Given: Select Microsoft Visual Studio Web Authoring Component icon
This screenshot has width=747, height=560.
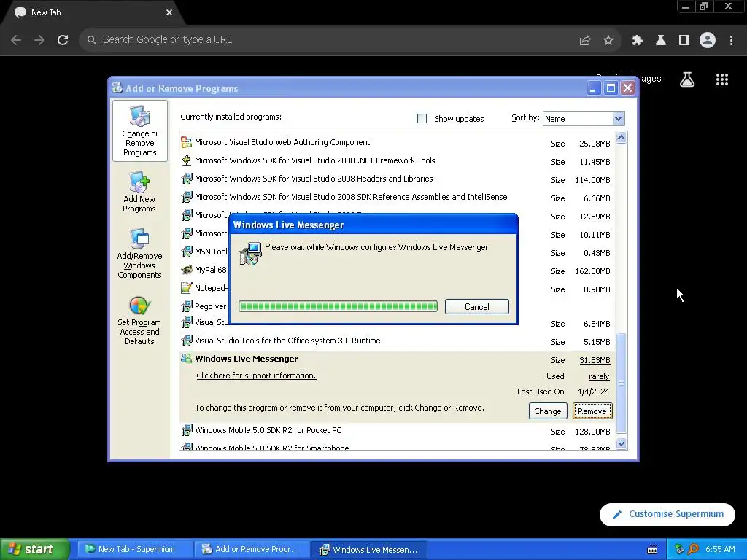Looking at the screenshot, I should [186, 142].
